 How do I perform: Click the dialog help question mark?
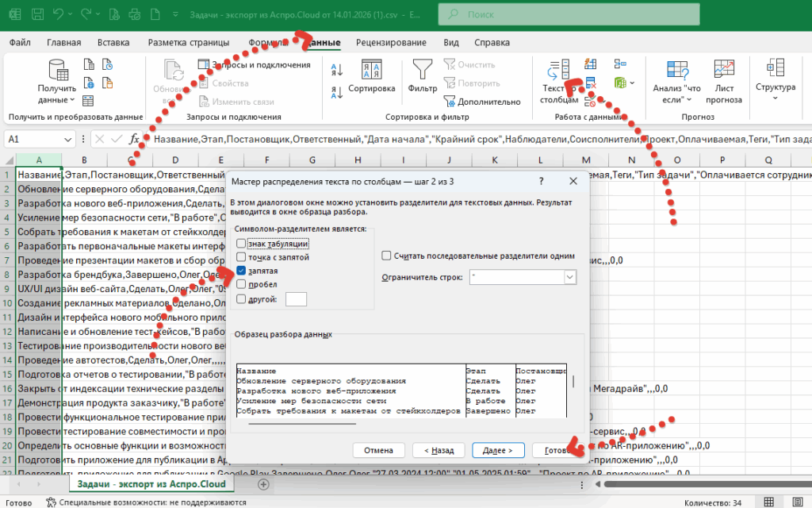[x=540, y=182]
